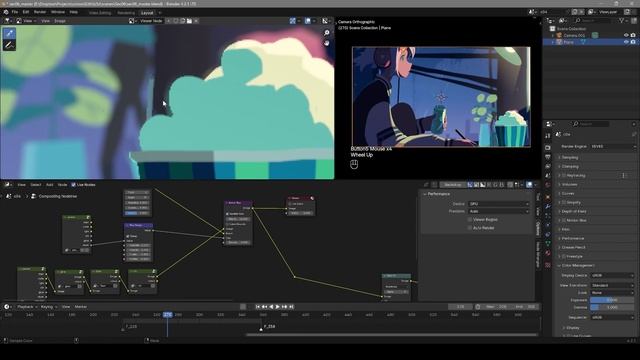Open the Look dropdown

pyautogui.click(x=612, y=293)
